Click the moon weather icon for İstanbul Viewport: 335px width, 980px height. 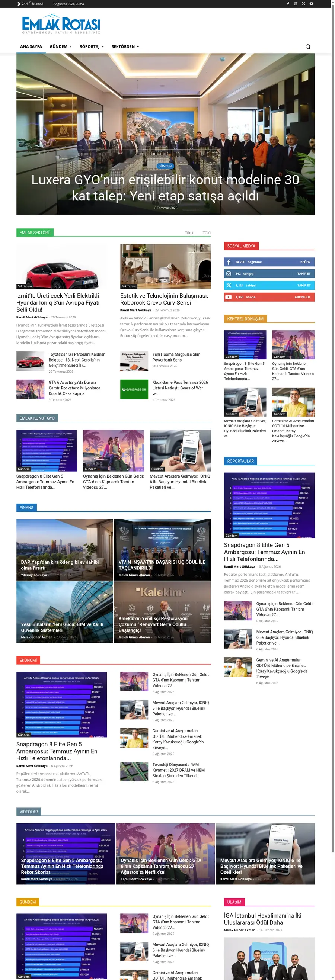click(19, 4)
